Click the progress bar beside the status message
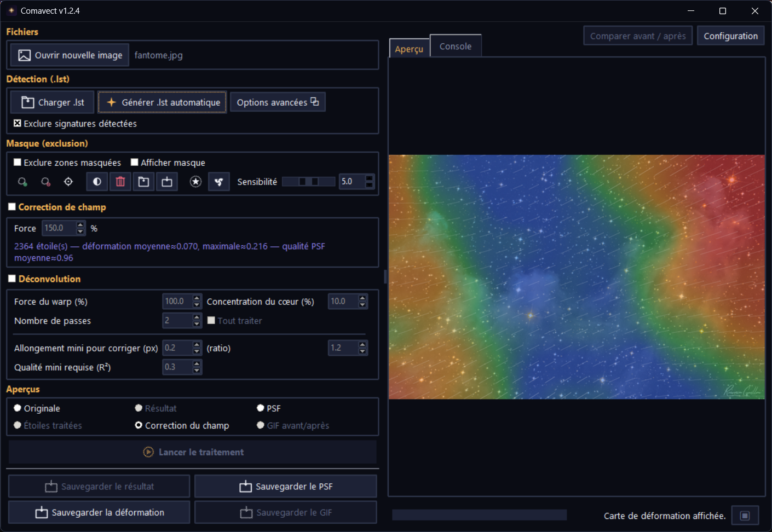Screen dimensions: 772x532 pos(480,515)
